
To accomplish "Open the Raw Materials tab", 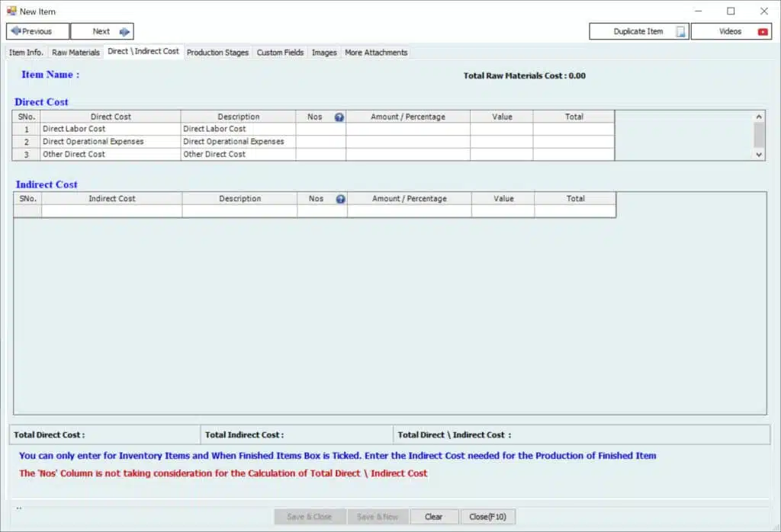I will [76, 53].
